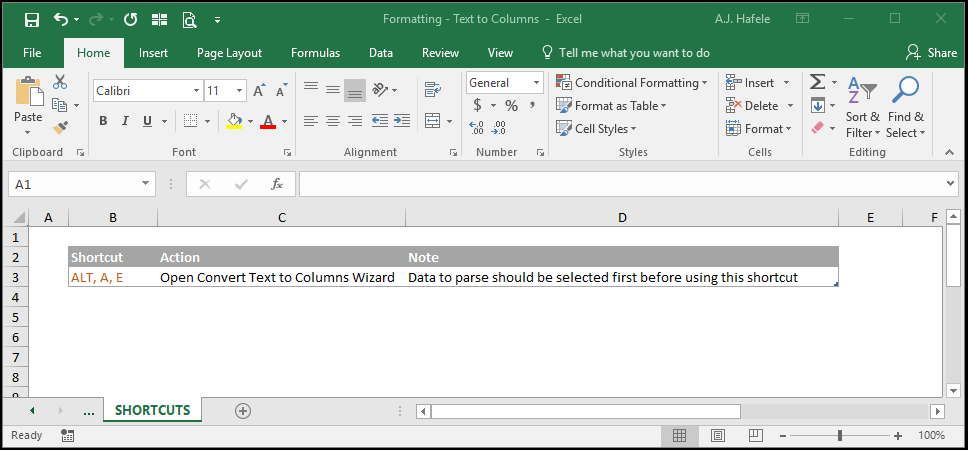
Task: Click the Sort & Filter icon
Action: pos(862,91)
